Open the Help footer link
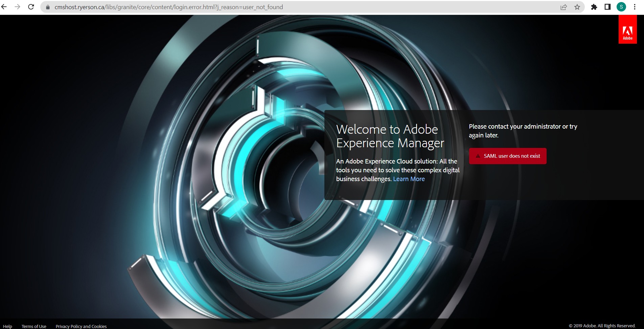The image size is (644, 329). click(7, 326)
